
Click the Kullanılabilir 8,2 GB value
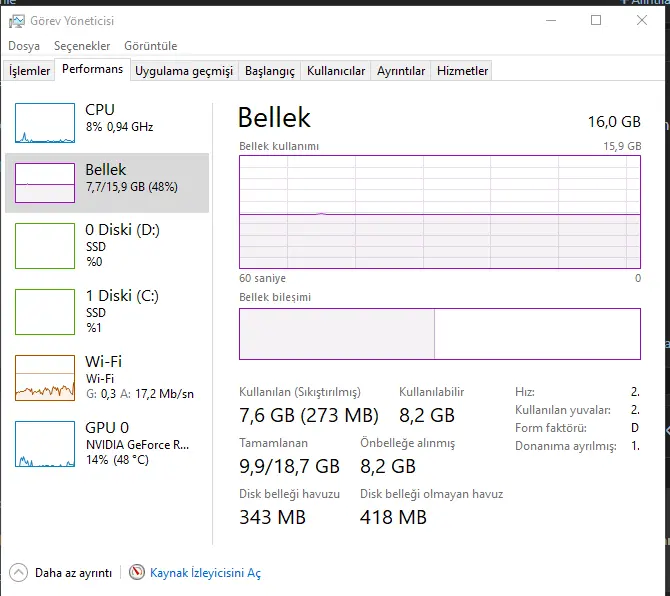tap(427, 415)
